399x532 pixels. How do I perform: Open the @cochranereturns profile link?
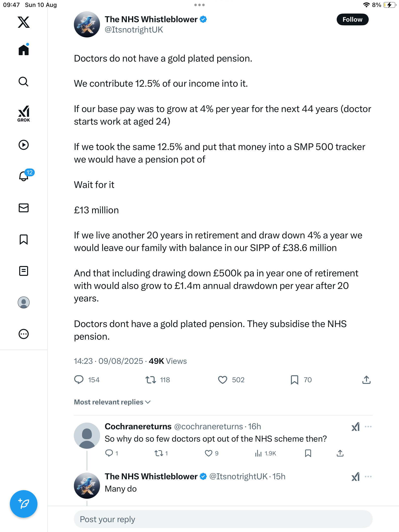(x=208, y=427)
